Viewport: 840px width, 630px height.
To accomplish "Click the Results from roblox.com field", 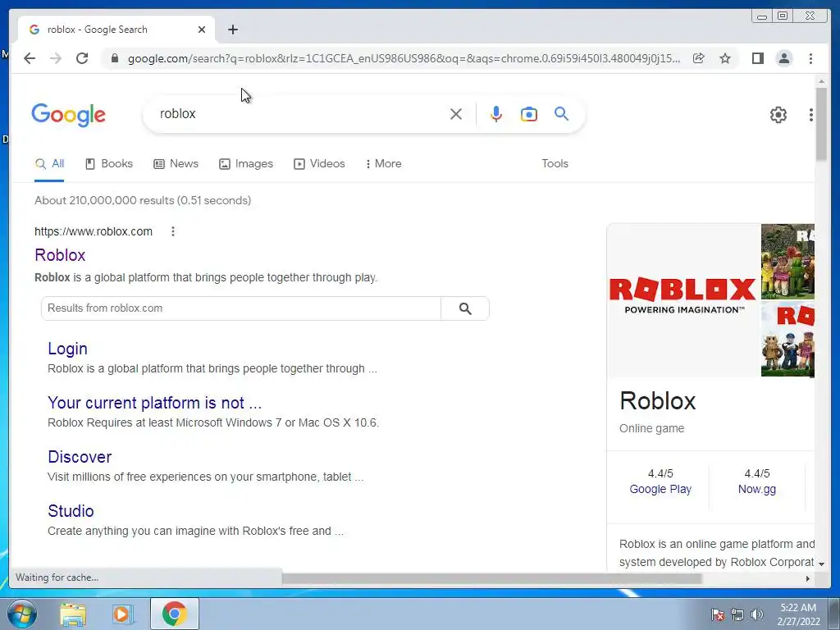I will [x=241, y=308].
